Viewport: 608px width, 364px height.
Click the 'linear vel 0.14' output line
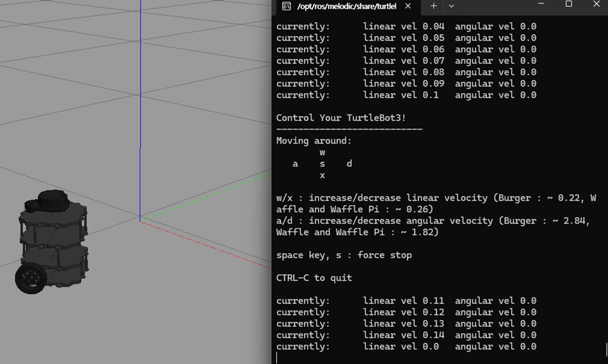point(406,335)
